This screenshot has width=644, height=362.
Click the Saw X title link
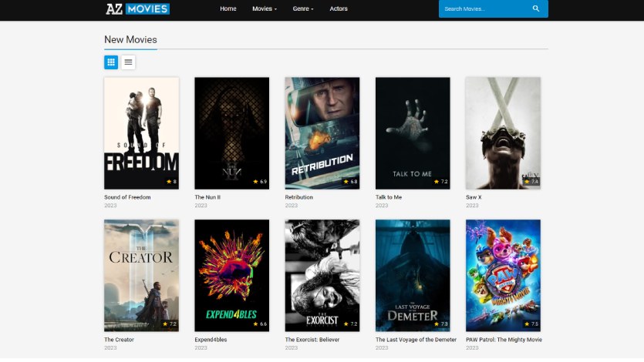474,197
